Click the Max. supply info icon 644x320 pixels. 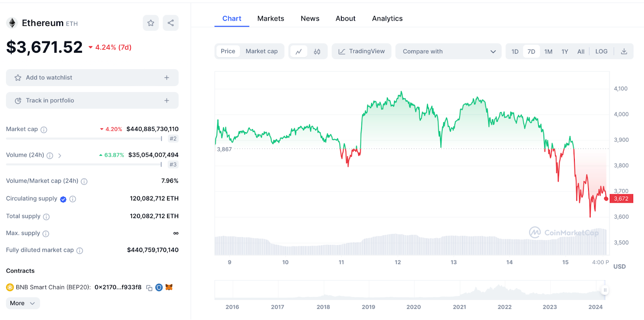pos(46,234)
